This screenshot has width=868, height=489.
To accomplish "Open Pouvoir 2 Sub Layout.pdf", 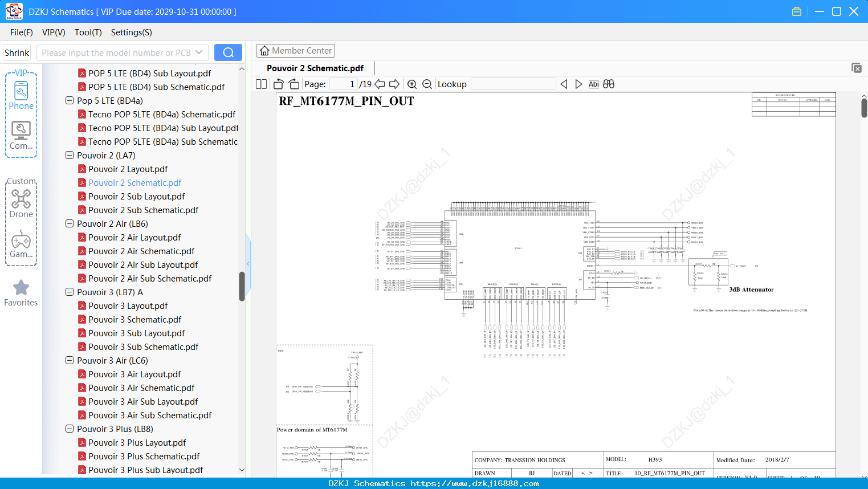I will coord(136,197).
